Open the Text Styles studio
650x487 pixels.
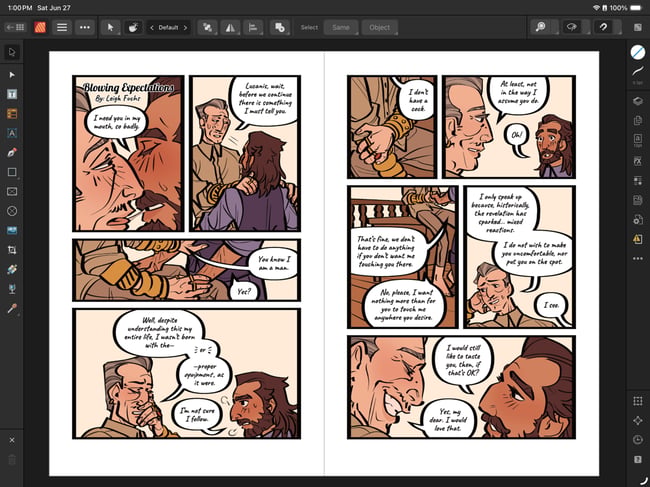638,181
